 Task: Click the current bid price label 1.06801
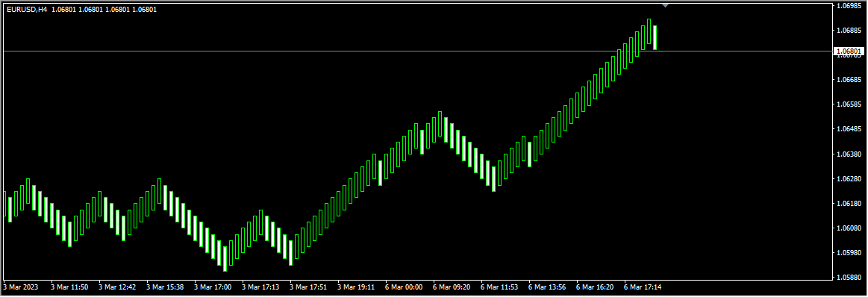(x=849, y=51)
